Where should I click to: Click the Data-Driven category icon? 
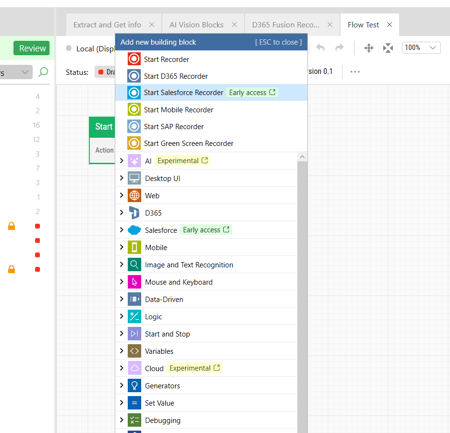point(134,299)
